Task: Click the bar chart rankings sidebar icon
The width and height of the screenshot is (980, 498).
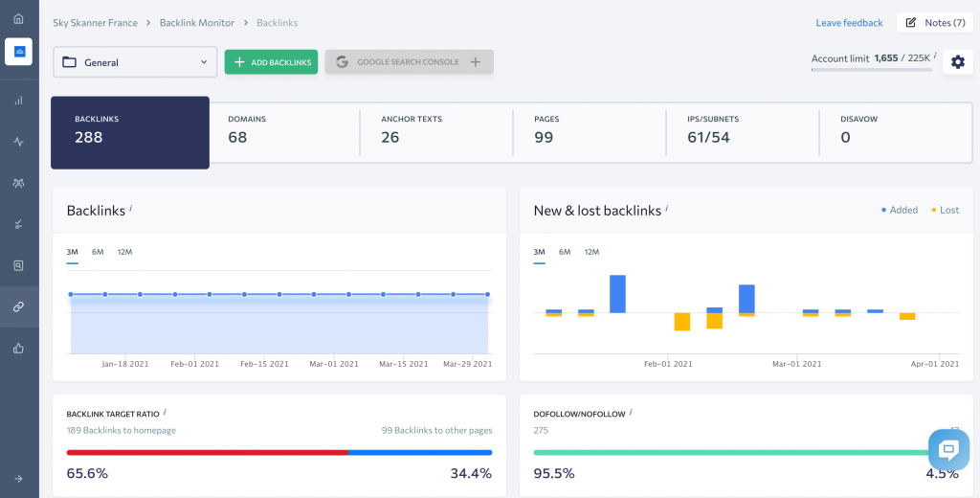Action: pos(18,100)
